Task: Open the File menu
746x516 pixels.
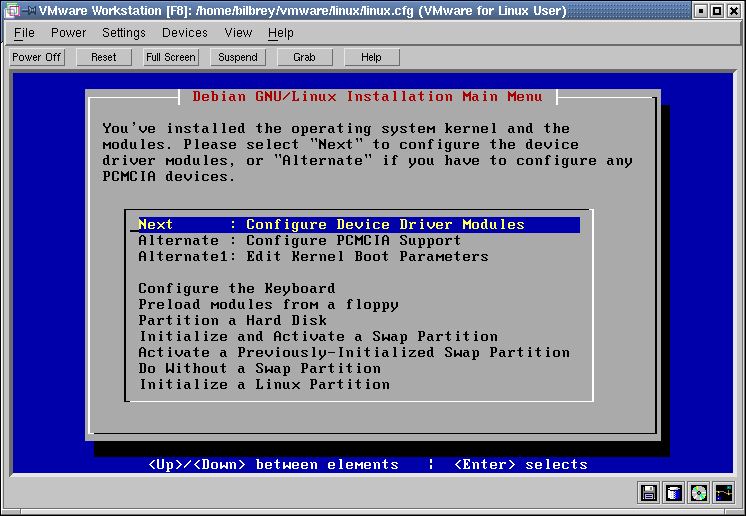Action: pos(24,33)
